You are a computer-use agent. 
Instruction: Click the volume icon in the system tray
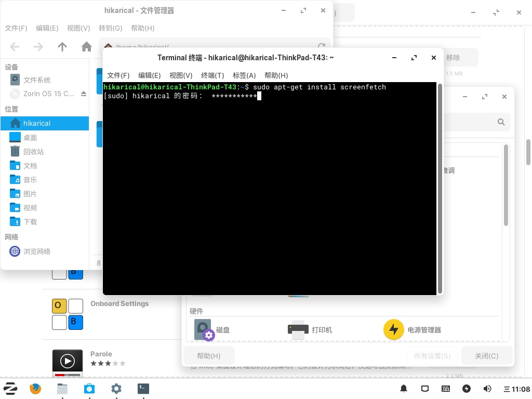(487, 389)
